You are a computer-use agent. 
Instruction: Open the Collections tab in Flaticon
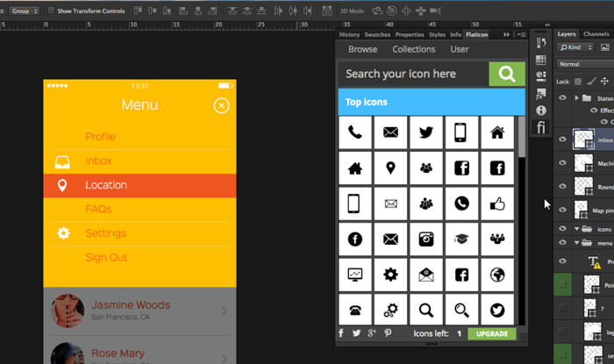(x=414, y=49)
